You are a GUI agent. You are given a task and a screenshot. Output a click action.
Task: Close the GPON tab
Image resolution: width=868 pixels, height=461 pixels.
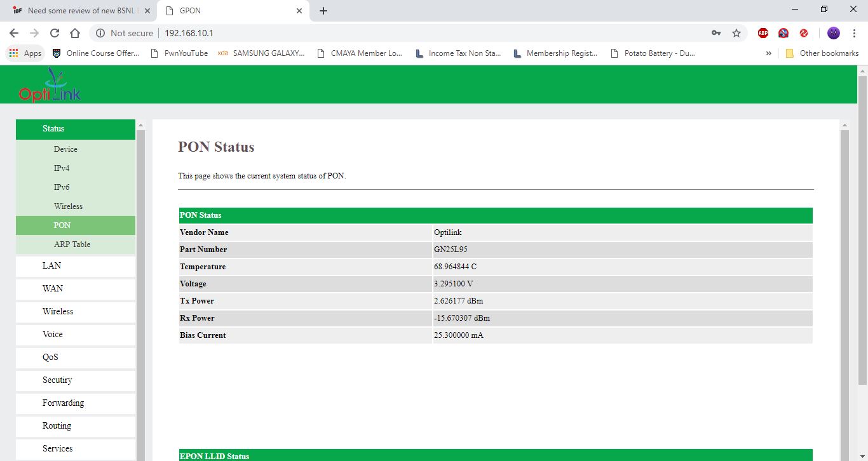click(299, 11)
